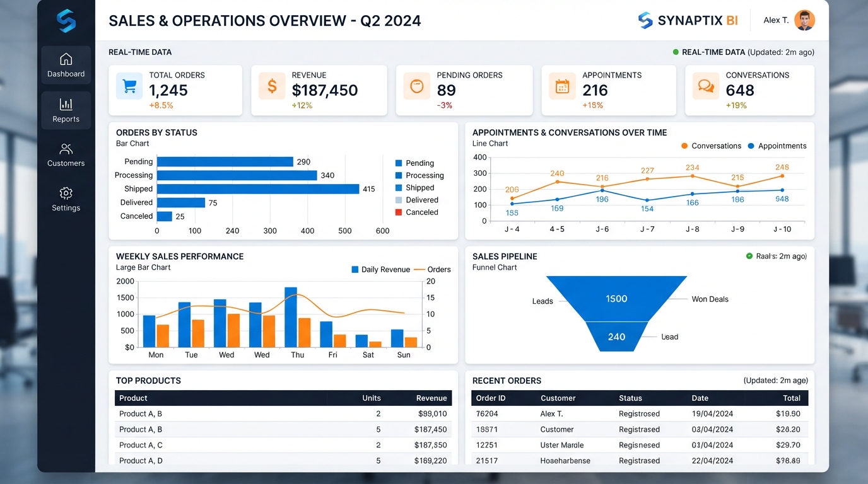The image size is (868, 484).
Task: Click the "$29.70" order total
Action: pos(789,445)
